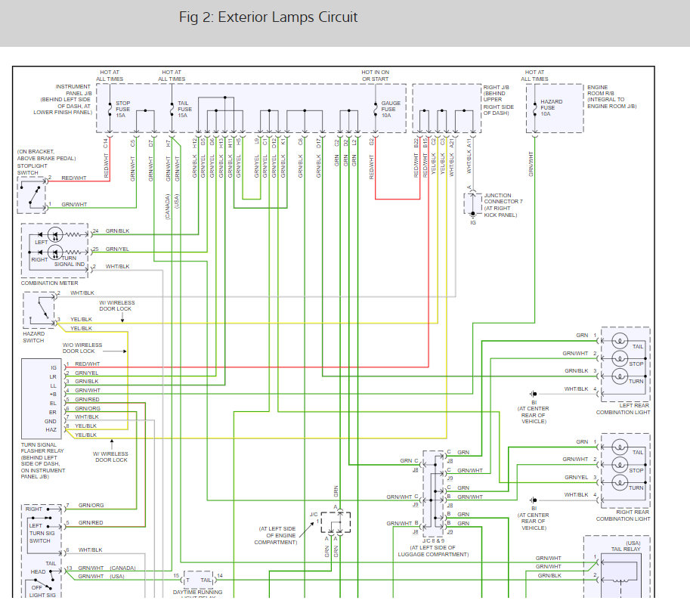Click RED/WHT wire label at flasher relay IG pin
Screen dimensions: 690x616
tap(87, 364)
